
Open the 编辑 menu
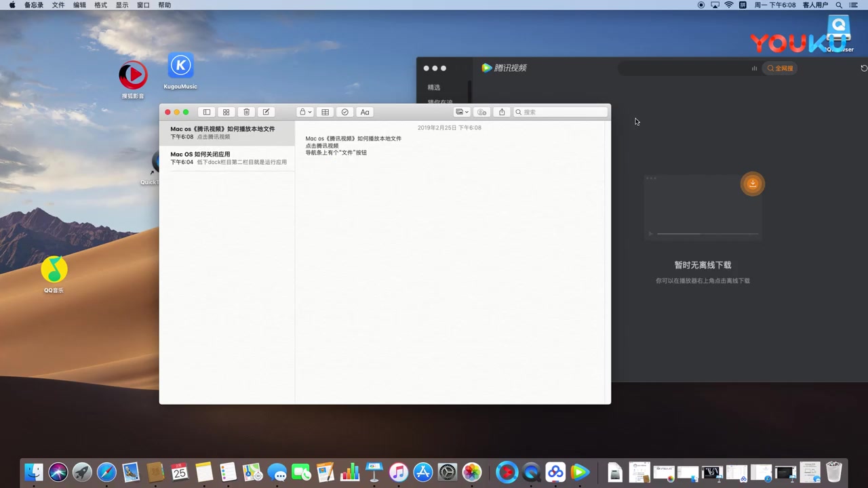coord(79,5)
